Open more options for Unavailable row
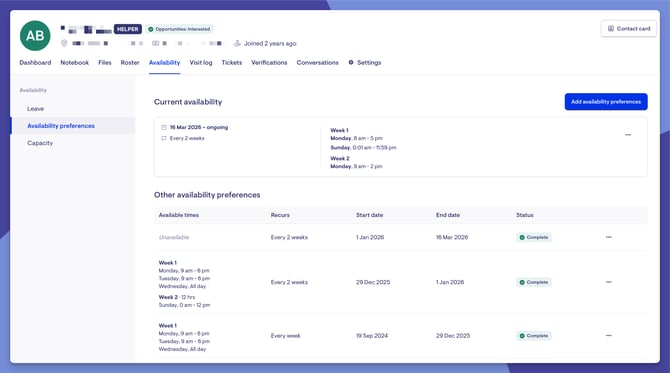Screen dimensions: 670x373 608,237
